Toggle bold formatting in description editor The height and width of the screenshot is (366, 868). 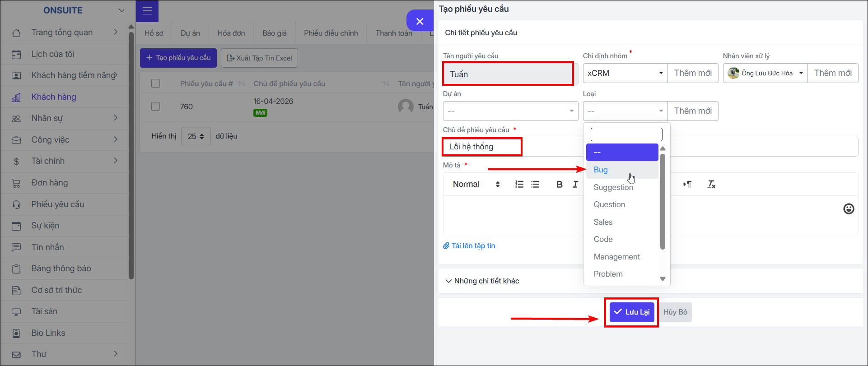tap(559, 184)
